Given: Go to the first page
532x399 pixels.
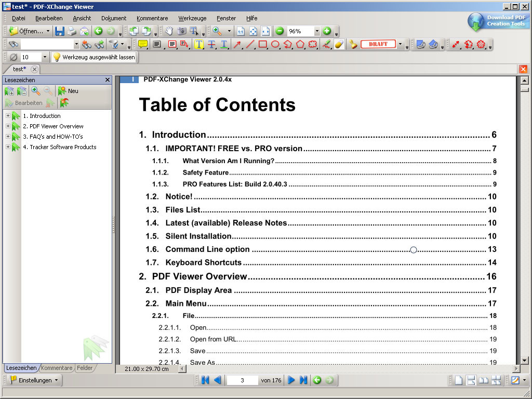Looking at the screenshot, I should point(205,380).
